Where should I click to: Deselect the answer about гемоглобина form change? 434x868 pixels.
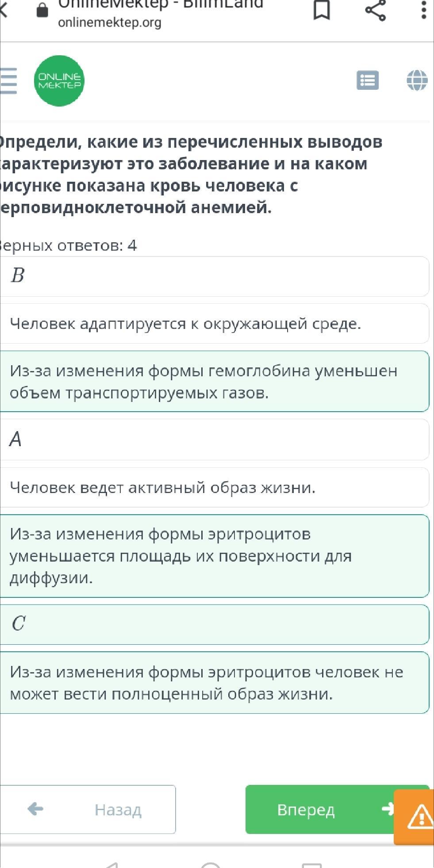[x=214, y=381]
